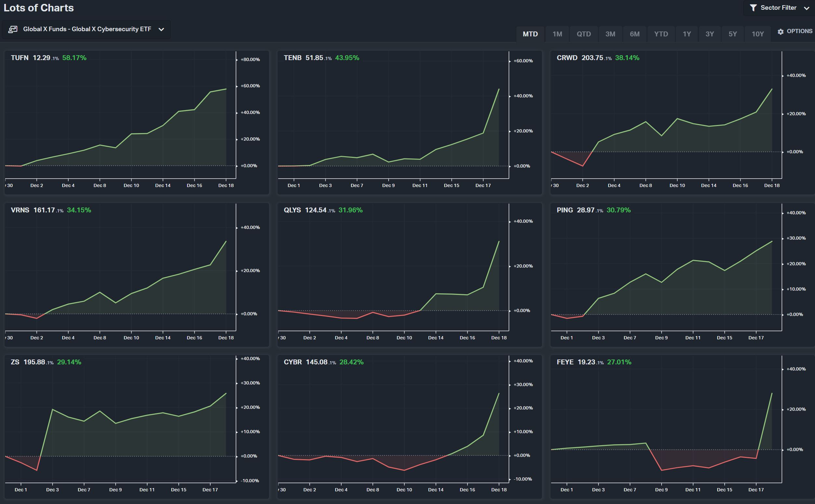Screen dimensions: 815x504
Task: Click the Dec 10 axis label on TUFN chart
Action: 131,185
